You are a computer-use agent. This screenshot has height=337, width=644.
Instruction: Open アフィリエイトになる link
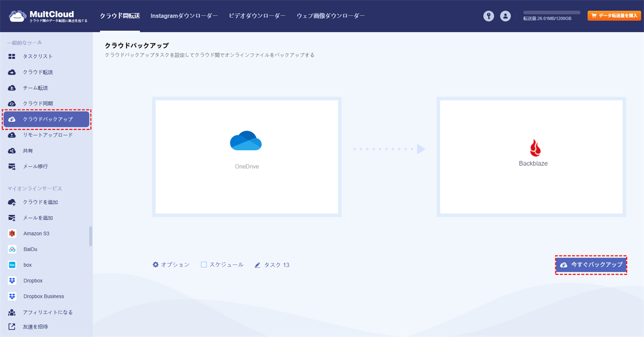pyautogui.click(x=48, y=312)
